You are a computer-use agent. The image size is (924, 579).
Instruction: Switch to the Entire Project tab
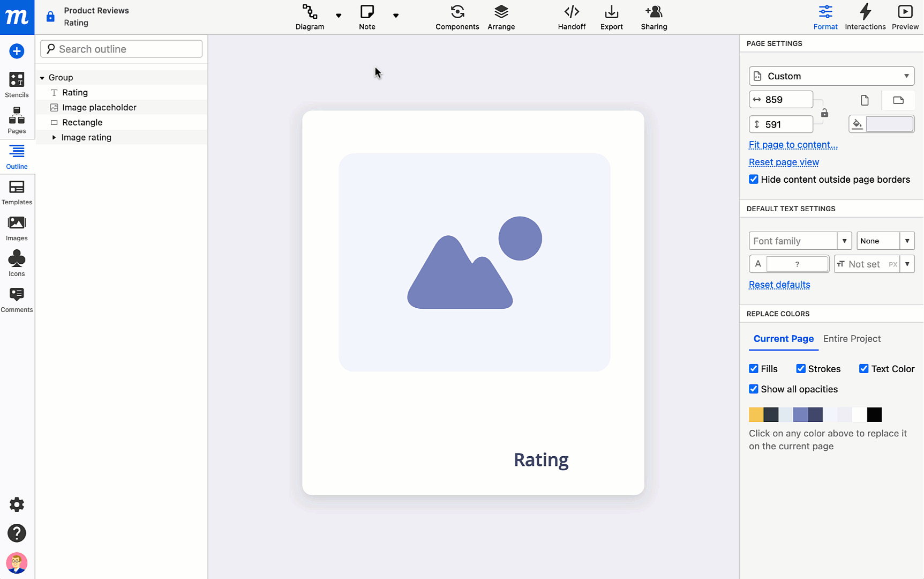(852, 339)
